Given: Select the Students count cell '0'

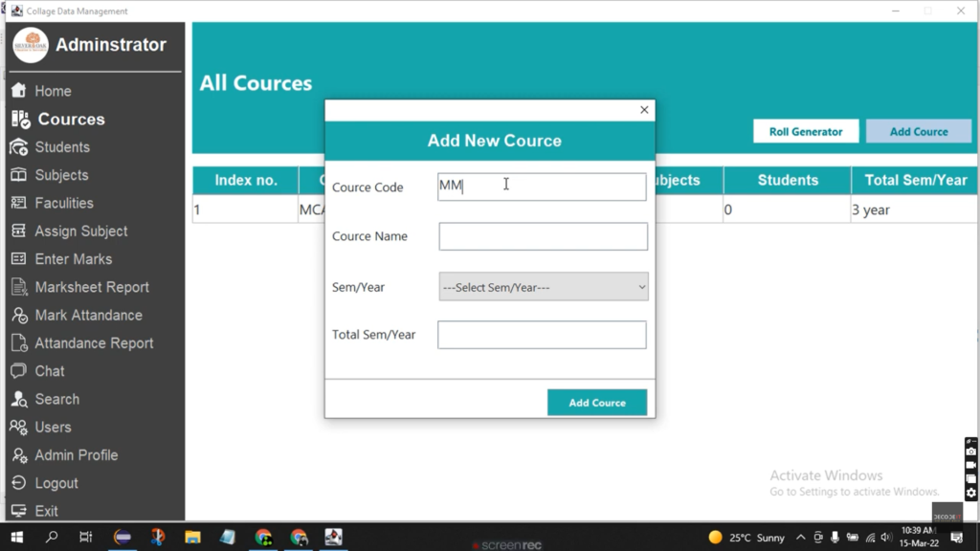Looking at the screenshot, I should point(787,209).
